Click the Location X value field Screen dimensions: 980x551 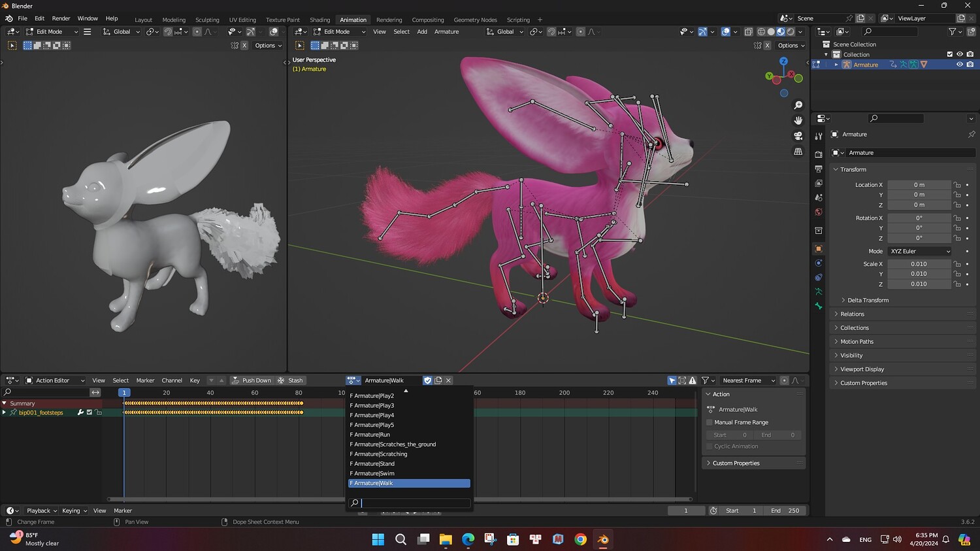919,185
